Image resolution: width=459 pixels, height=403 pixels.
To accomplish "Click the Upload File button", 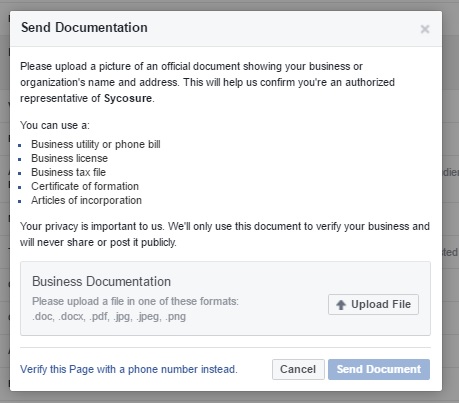I will coord(373,304).
